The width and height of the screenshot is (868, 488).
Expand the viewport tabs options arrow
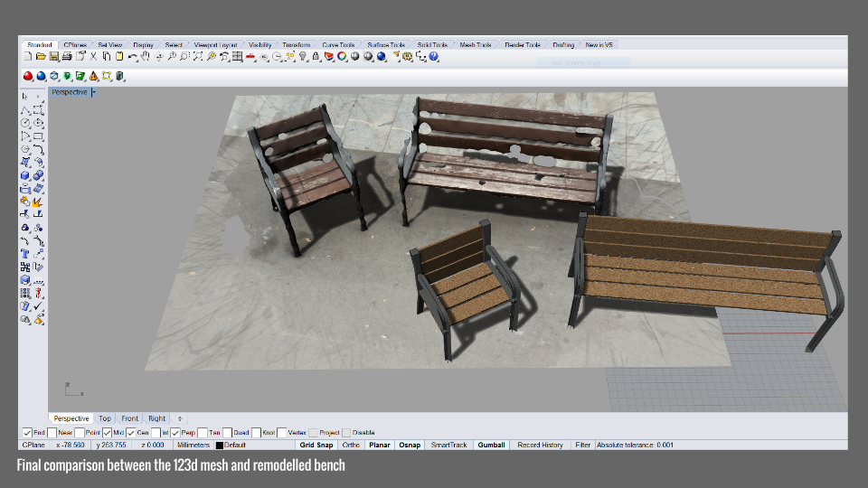tap(179, 418)
